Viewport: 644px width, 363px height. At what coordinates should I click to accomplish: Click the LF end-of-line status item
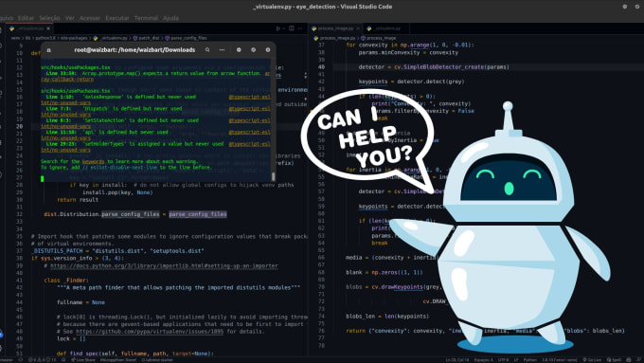click(516, 360)
